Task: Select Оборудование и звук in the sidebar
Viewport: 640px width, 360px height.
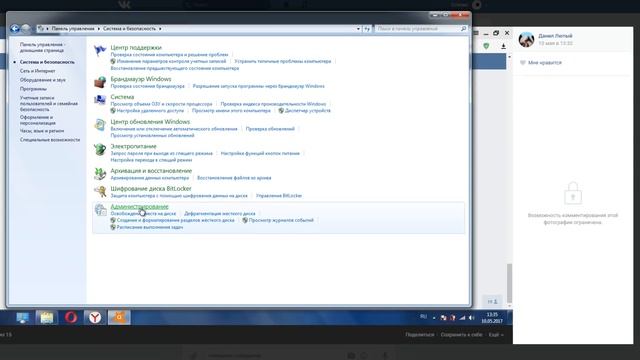Action: tap(43, 80)
